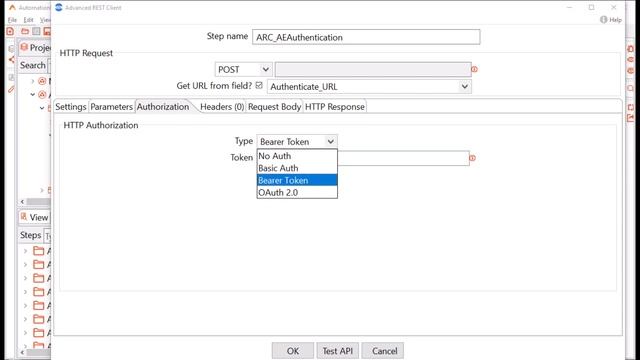
Task: Open the File menu in Automation window
Action: pos(12,20)
